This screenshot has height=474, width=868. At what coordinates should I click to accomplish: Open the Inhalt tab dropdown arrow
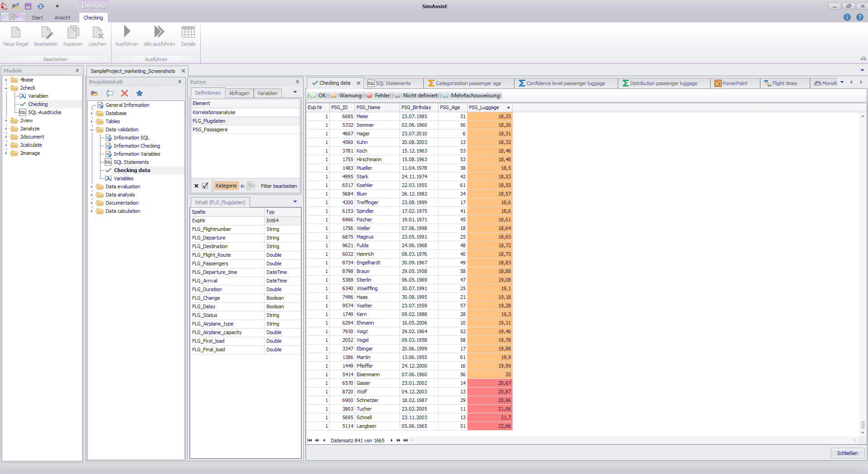pyautogui.click(x=295, y=202)
